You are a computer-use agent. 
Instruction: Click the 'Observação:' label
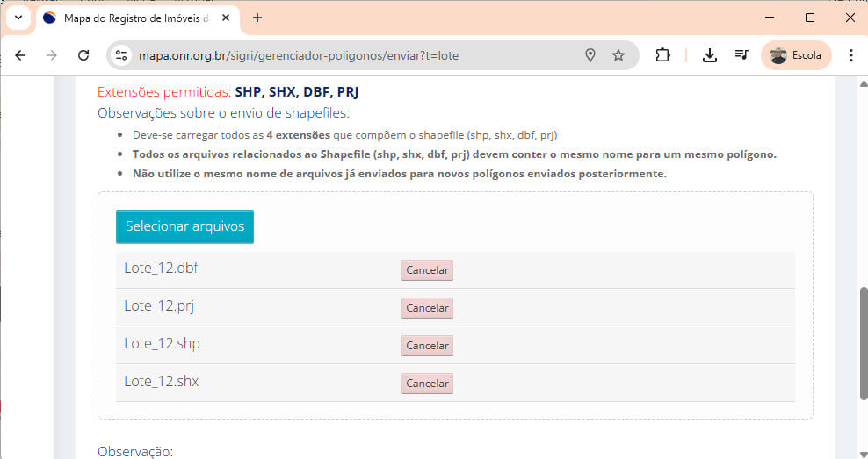click(x=135, y=452)
